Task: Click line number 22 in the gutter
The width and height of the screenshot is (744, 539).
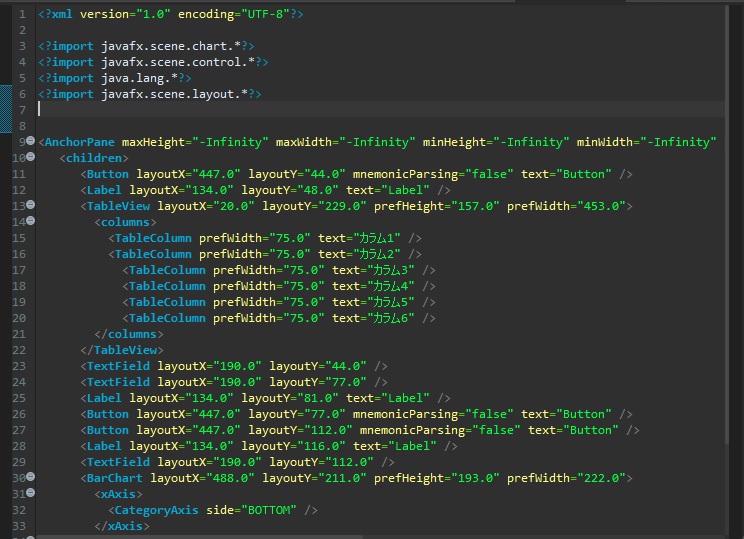Action: click(17, 350)
